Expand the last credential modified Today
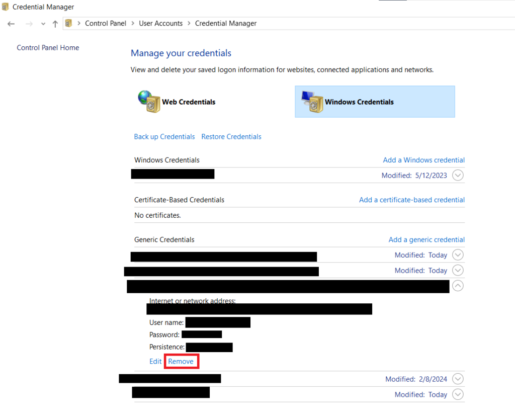The height and width of the screenshot is (420, 515). (457, 394)
